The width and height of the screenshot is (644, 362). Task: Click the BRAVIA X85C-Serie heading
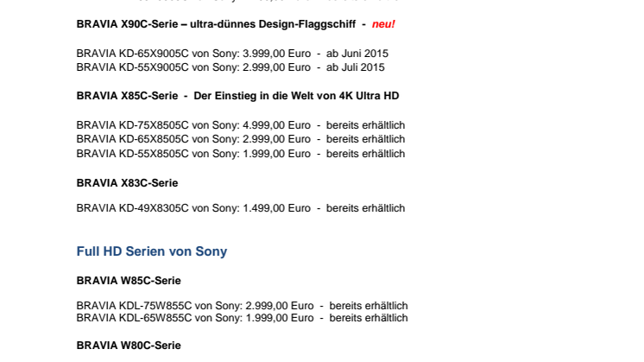click(237, 96)
